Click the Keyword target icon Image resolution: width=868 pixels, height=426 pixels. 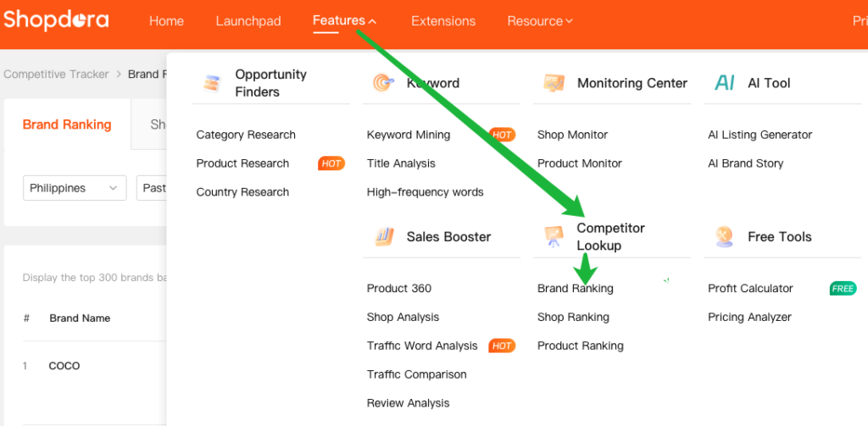point(383,83)
